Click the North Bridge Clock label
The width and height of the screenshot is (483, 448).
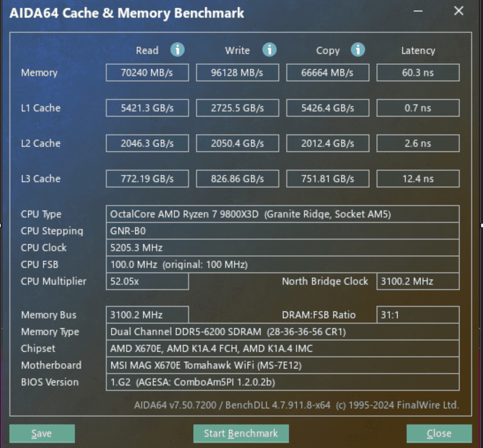click(x=325, y=281)
